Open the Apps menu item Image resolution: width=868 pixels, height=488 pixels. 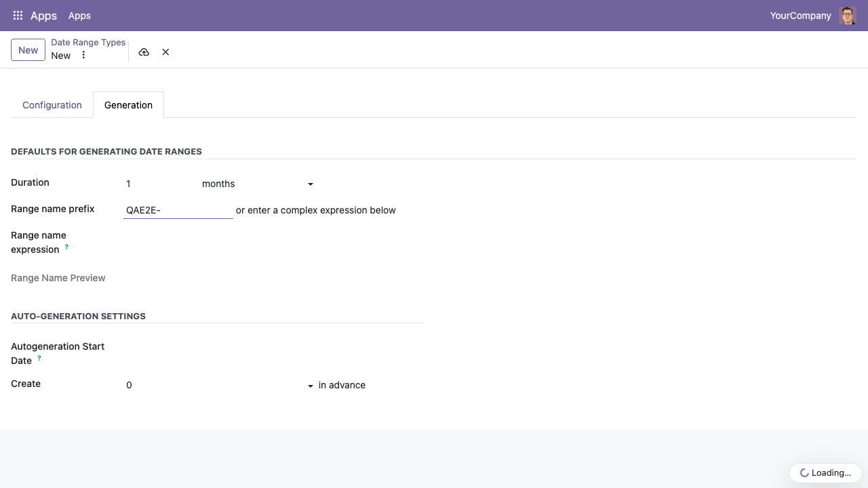tap(79, 16)
